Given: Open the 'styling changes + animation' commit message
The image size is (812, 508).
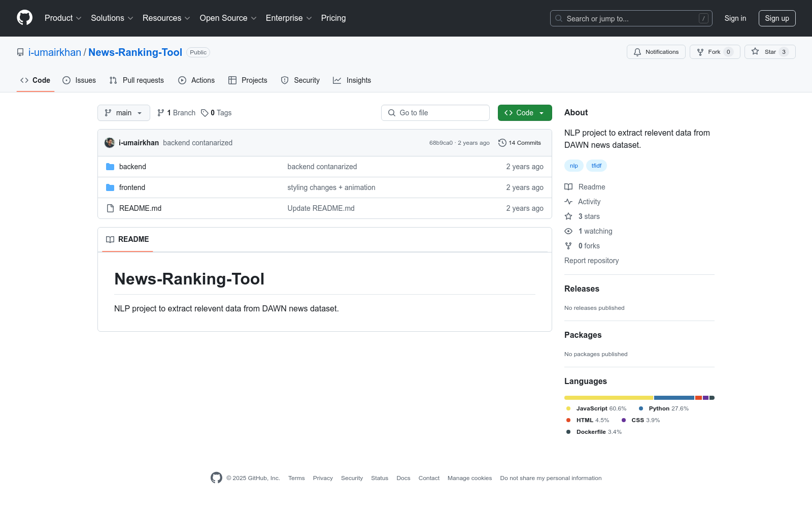Looking at the screenshot, I should (331, 187).
